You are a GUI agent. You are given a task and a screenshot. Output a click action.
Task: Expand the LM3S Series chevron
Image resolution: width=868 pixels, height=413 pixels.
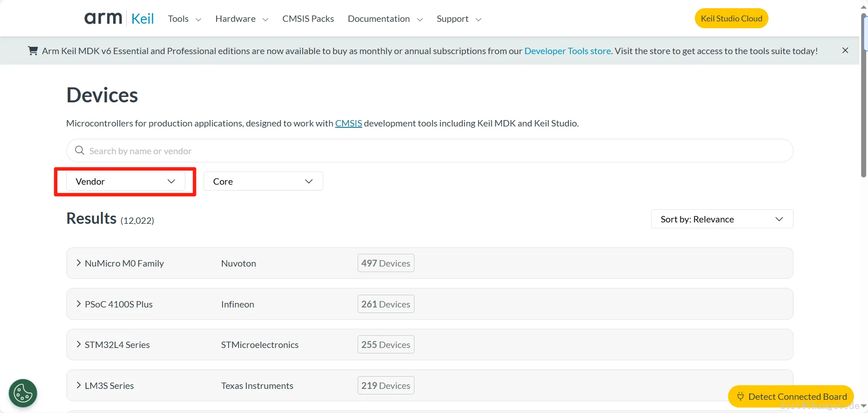coord(79,385)
